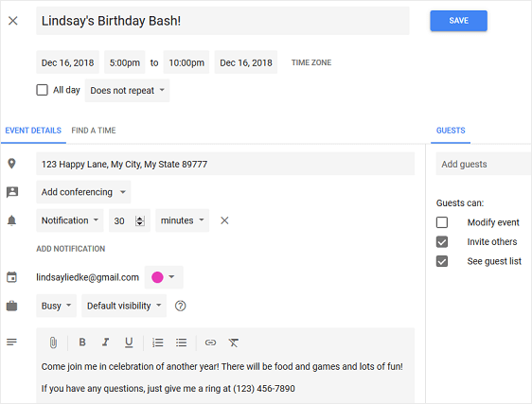Click the location field 123 Happy Lane
Screen dimensions: 532x404
(225, 164)
